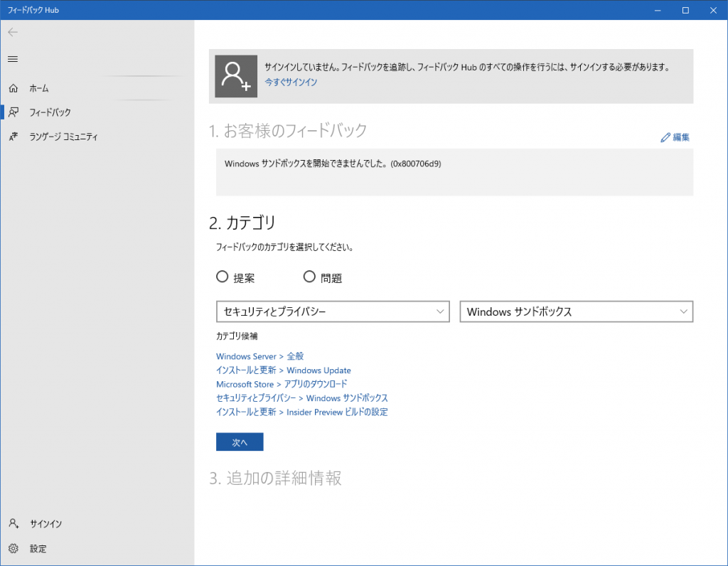
Task: Open settings via the gear icon
Action: [x=13, y=549]
